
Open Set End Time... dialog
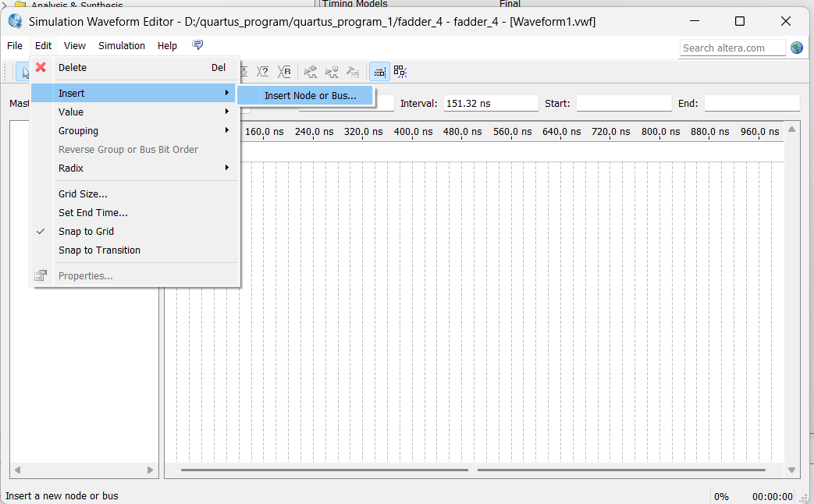(x=135, y=213)
